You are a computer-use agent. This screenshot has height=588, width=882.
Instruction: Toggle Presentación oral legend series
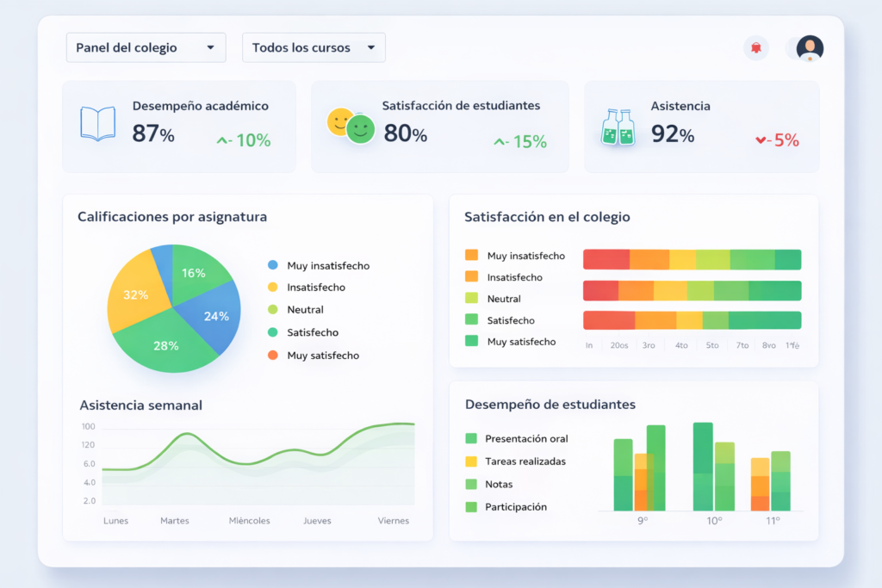click(x=471, y=438)
